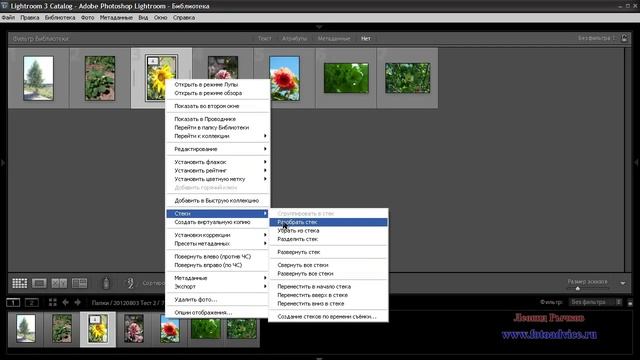Select 'Добавить в Быструю коллекцию'
The height and width of the screenshot is (360, 640).
[x=218, y=201]
